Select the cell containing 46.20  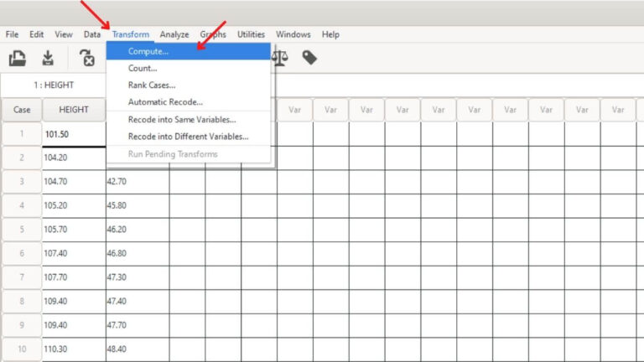[138, 230]
